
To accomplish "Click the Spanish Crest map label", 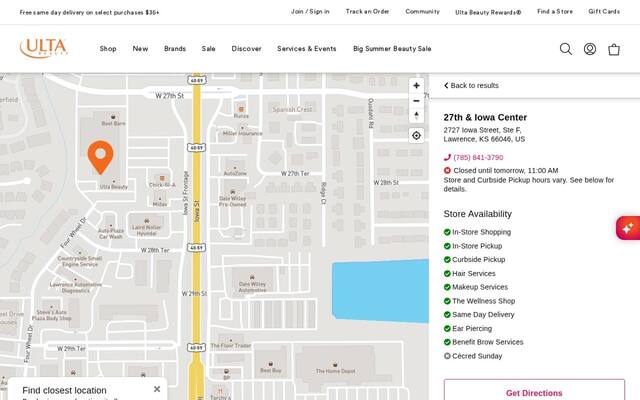I will (292, 109).
